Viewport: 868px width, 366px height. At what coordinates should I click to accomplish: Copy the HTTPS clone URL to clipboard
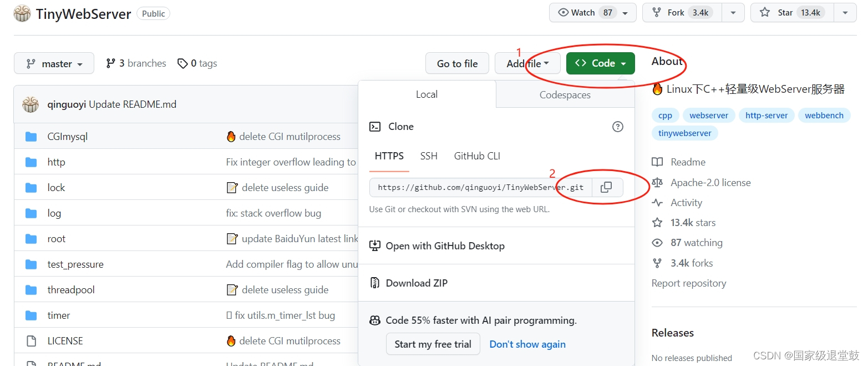pos(607,187)
